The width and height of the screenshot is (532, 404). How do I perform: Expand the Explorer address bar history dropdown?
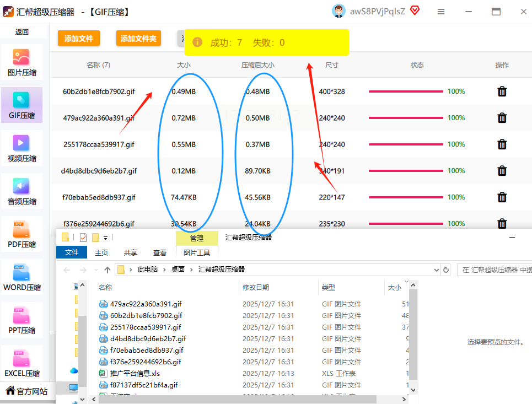(436, 270)
